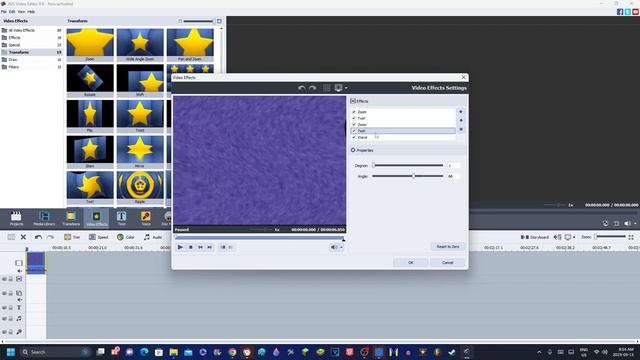Select Special effects folder
The image size is (640, 360).
click(14, 45)
